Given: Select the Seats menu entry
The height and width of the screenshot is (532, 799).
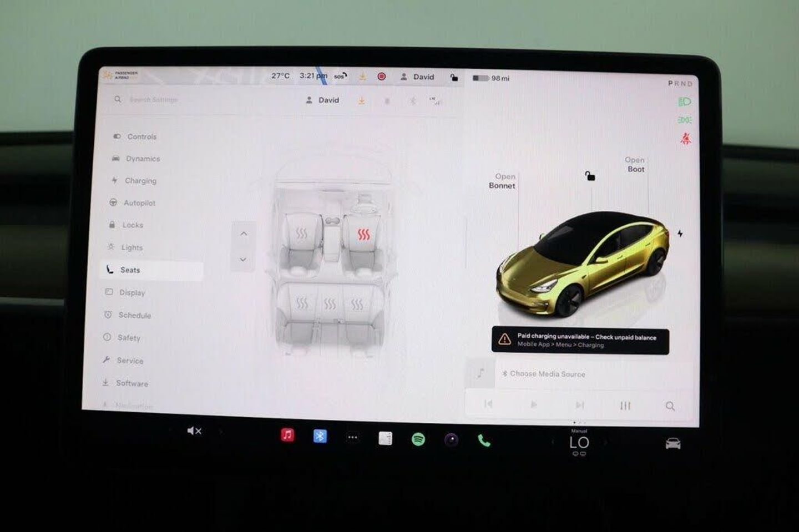Looking at the screenshot, I should [151, 270].
